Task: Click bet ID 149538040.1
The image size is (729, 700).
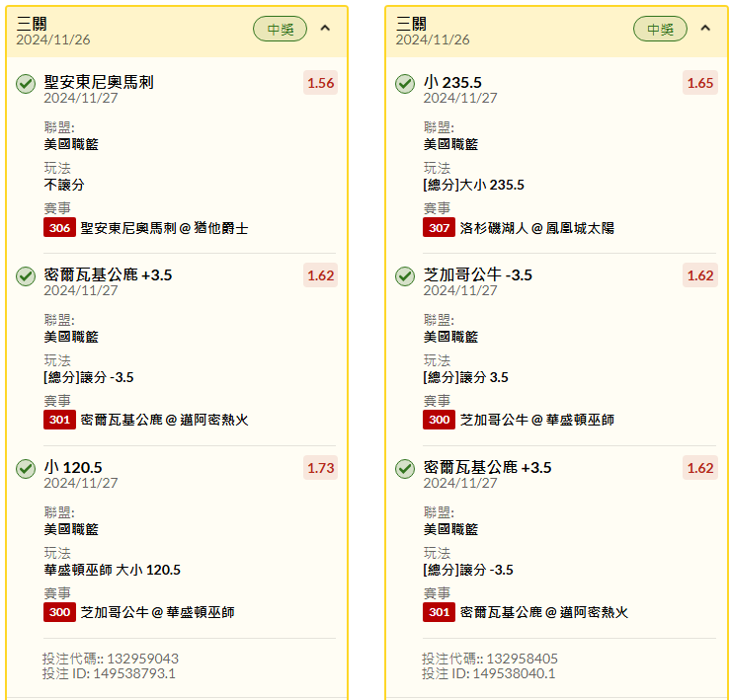Action: click(x=515, y=673)
